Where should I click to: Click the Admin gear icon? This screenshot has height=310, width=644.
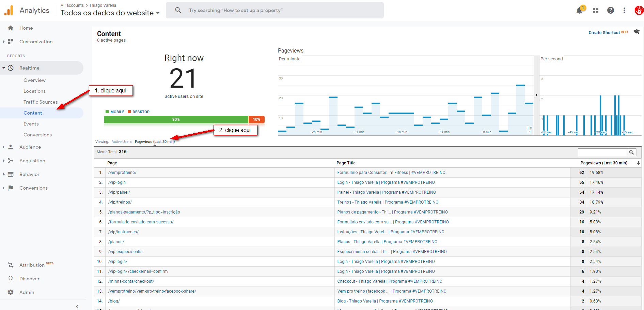tap(11, 292)
